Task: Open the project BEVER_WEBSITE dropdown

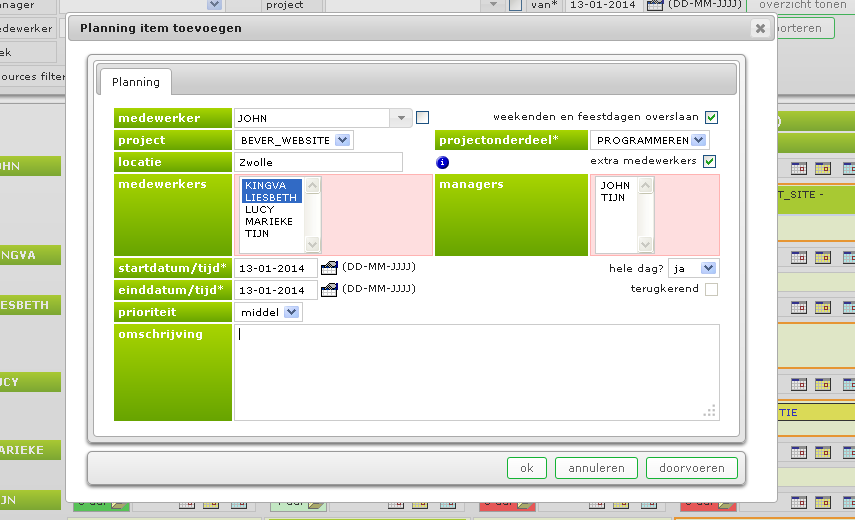Action: tap(342, 140)
